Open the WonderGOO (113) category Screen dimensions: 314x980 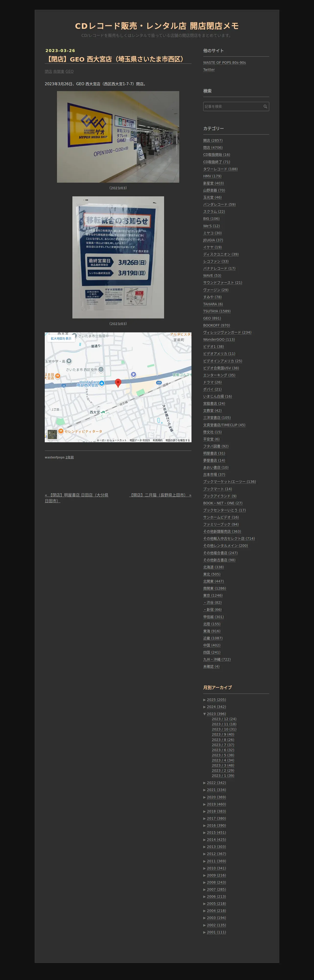(x=219, y=339)
